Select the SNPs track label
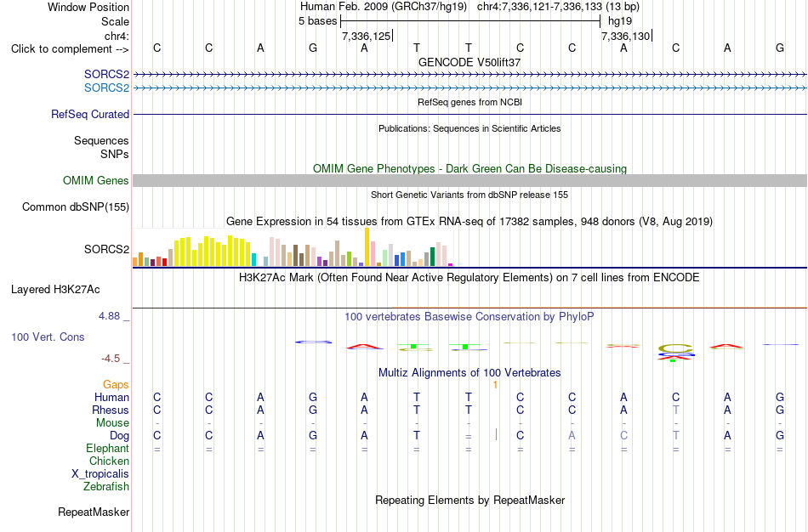This screenshot has height=532, width=808. click(115, 154)
